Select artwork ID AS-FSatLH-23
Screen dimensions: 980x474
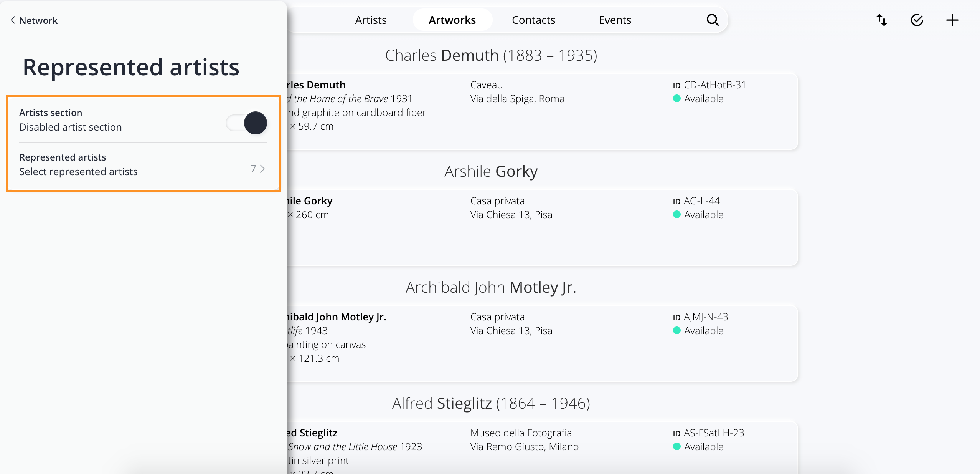tap(708, 433)
